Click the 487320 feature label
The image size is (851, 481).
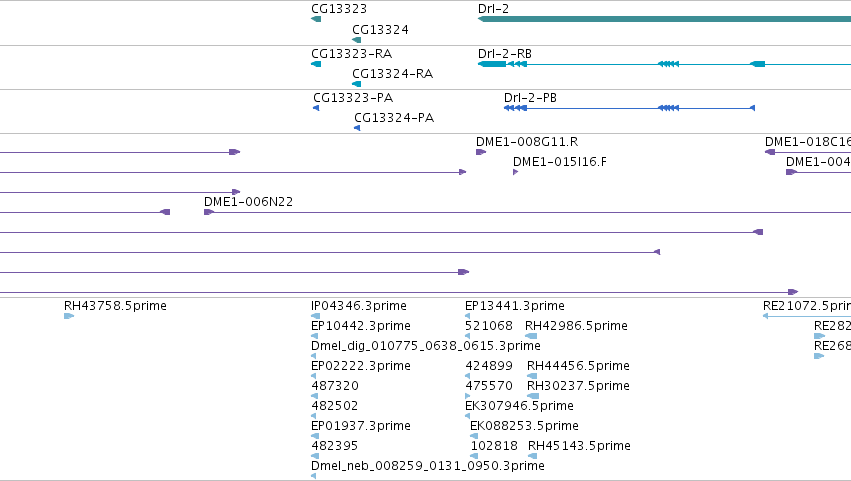335,386
